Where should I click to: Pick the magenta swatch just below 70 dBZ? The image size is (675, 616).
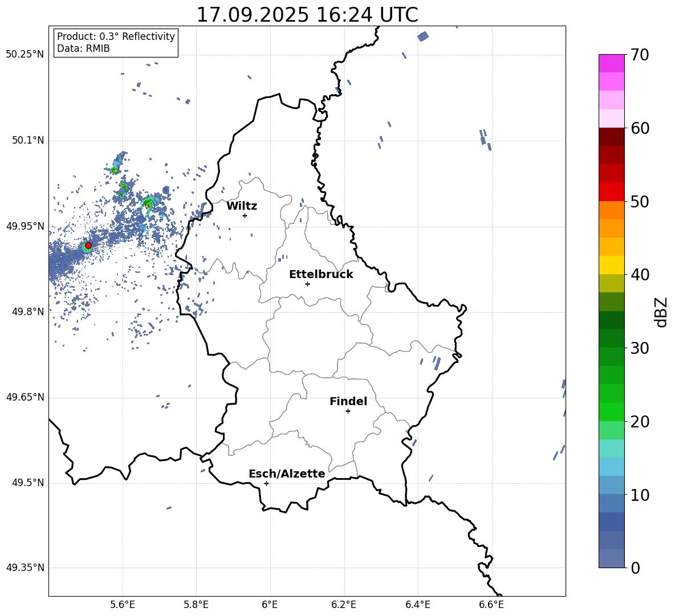coord(611,63)
